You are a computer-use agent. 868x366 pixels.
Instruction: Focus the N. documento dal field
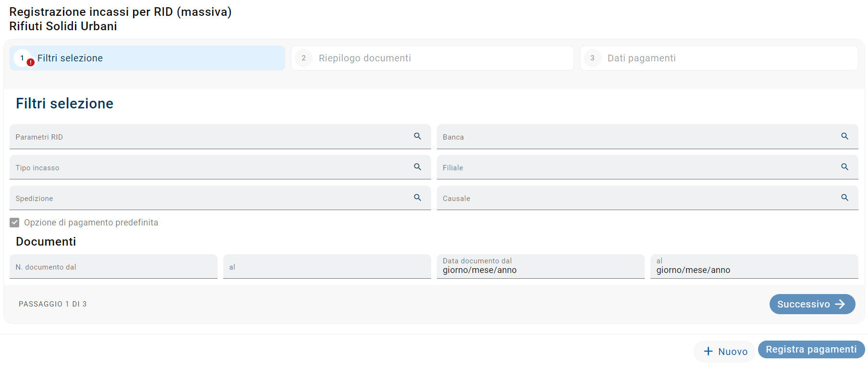click(113, 267)
